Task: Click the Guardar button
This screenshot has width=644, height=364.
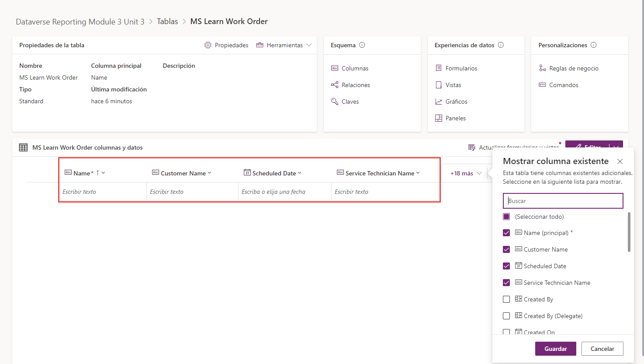Action: (556, 349)
